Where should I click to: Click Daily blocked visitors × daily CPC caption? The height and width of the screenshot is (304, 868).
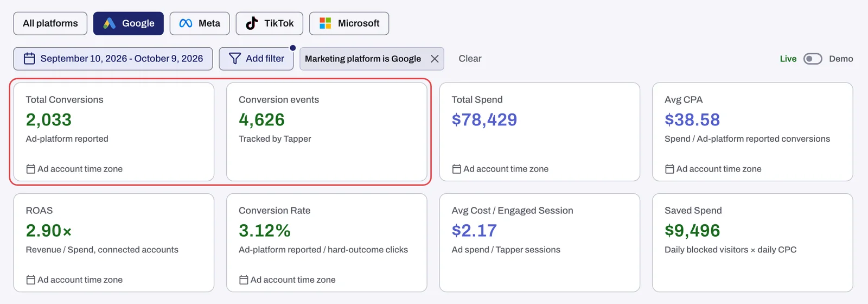[x=731, y=250]
